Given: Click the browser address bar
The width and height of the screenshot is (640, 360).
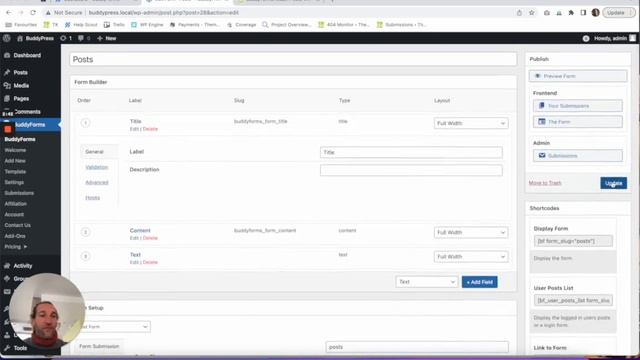Looking at the screenshot, I should (x=278, y=13).
